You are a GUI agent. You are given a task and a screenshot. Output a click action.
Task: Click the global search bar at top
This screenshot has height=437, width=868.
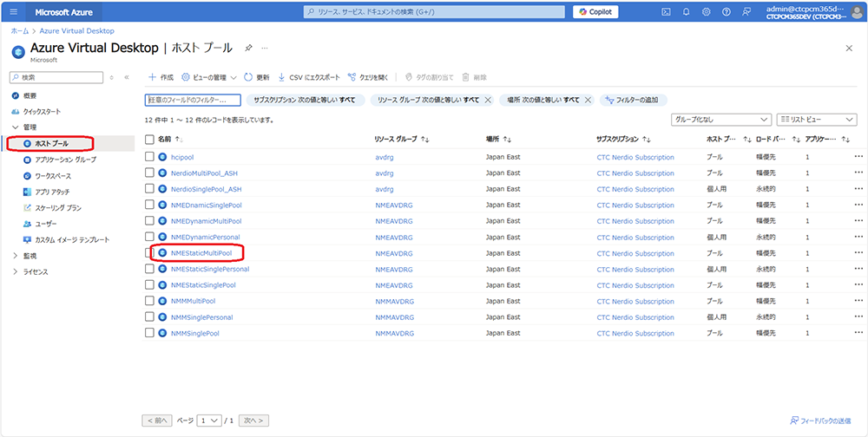434,11
